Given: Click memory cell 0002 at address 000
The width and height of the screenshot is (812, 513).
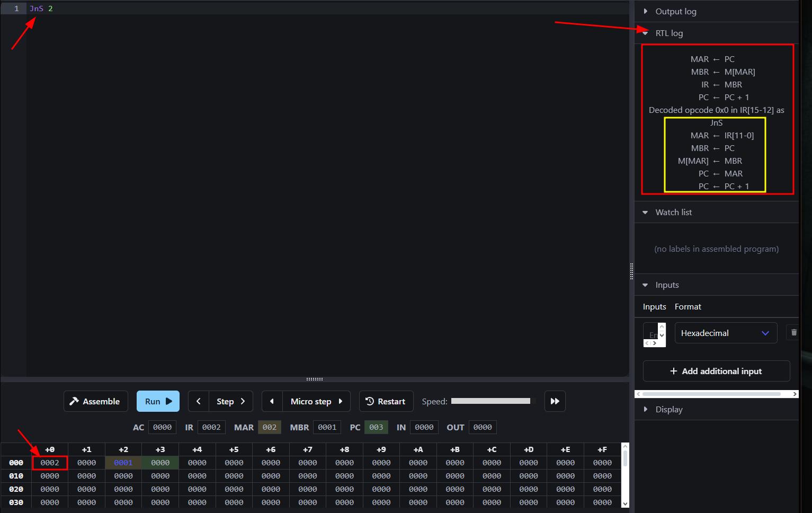Looking at the screenshot, I should (50, 463).
